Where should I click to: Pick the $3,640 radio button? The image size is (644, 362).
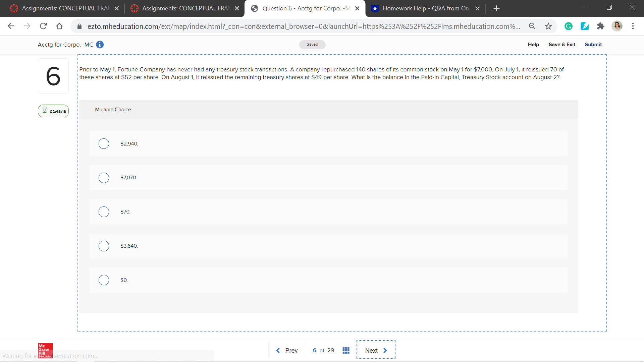(x=104, y=246)
